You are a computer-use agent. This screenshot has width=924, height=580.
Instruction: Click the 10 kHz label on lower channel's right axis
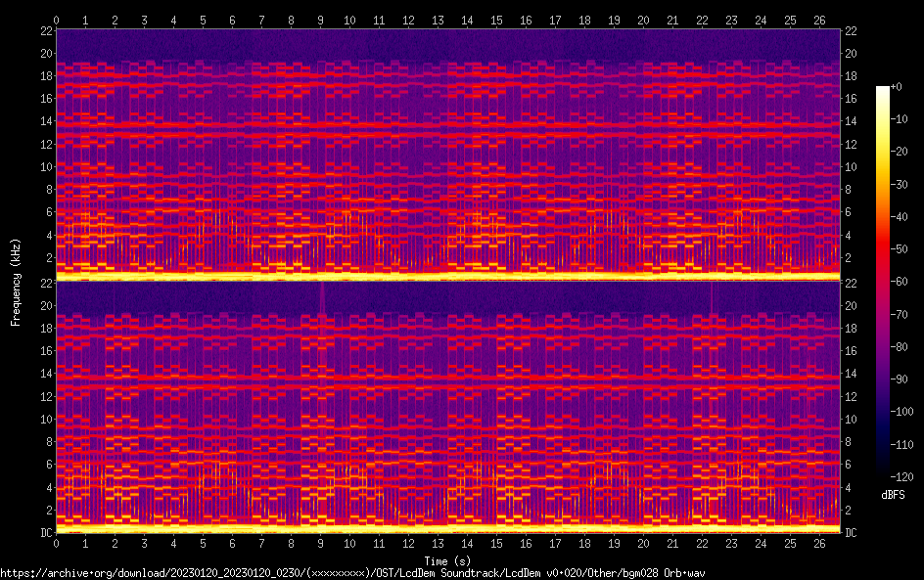851,419
